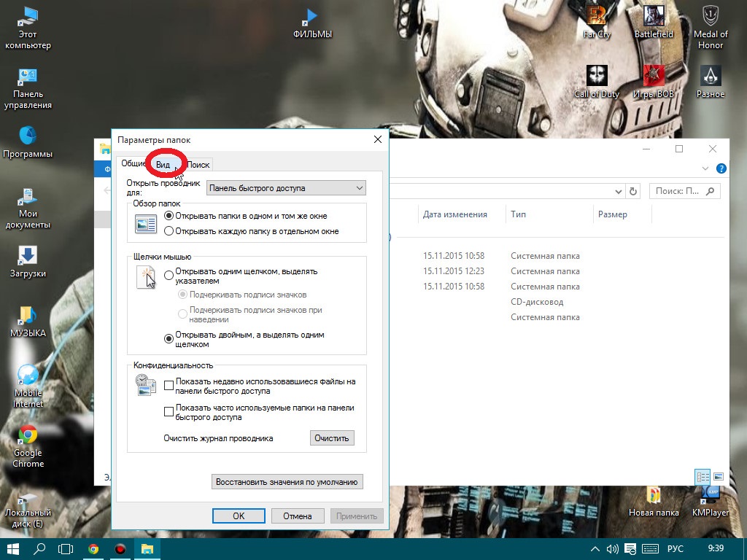Launch Mobile Internet shortcut
Screen dimensions: 747x560
coord(28,386)
